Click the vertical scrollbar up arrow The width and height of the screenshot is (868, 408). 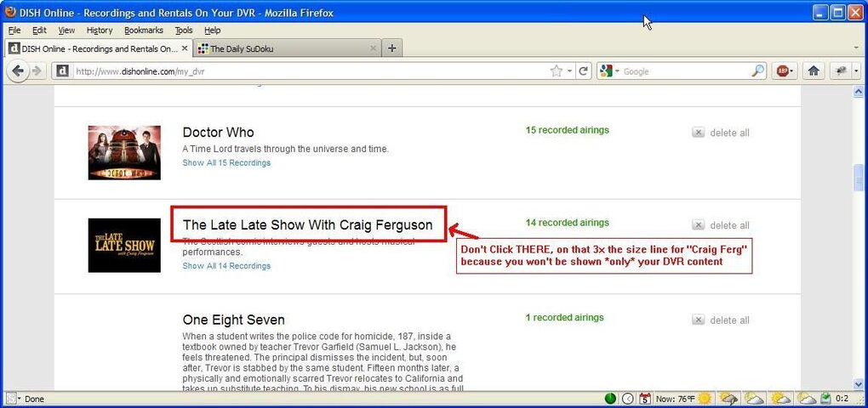pyautogui.click(x=859, y=91)
